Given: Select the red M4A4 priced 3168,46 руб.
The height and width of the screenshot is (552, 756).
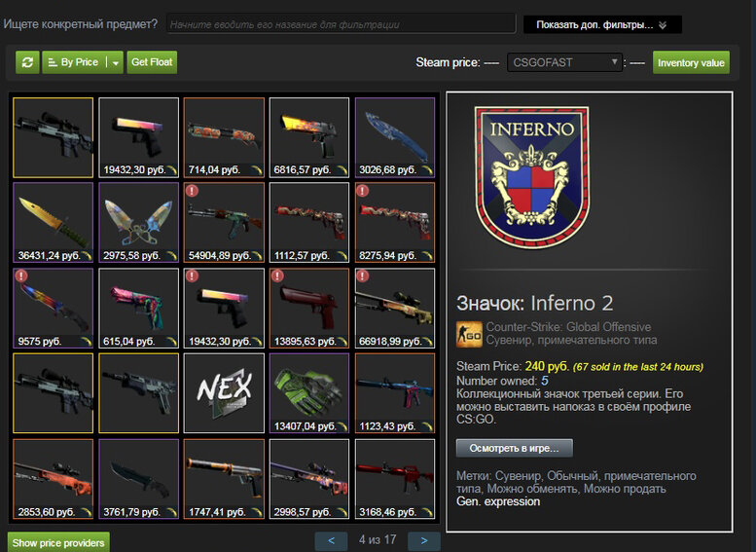Looking at the screenshot, I should tap(395, 479).
